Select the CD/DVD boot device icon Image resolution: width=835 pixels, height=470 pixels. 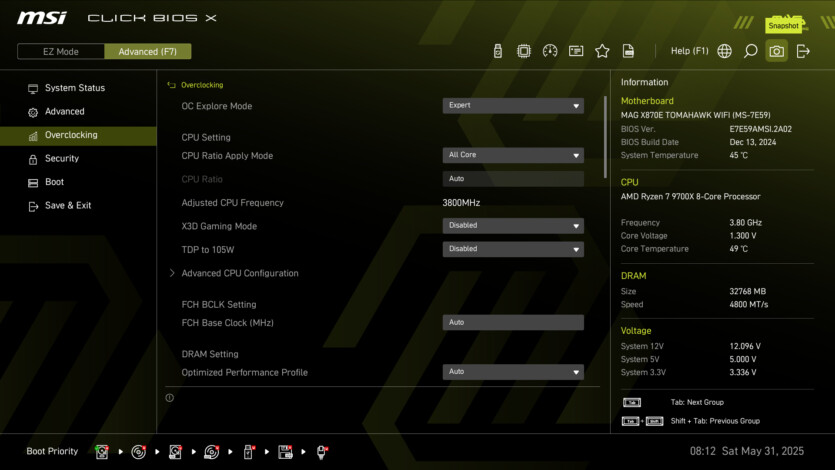coord(138,452)
